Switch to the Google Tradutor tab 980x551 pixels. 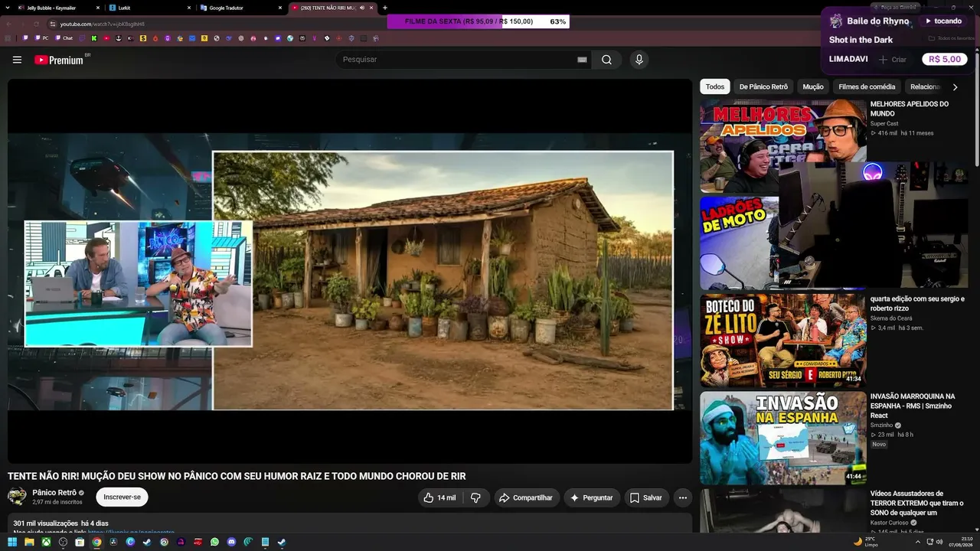coord(241,8)
